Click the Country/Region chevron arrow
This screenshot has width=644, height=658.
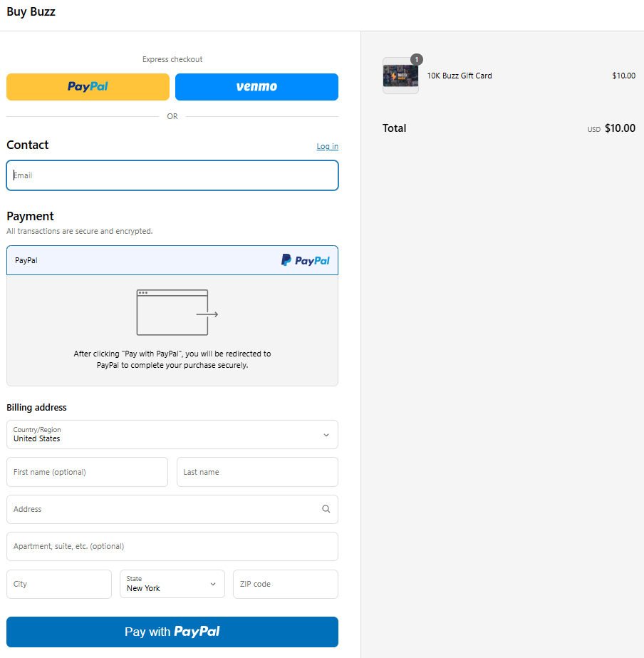[326, 435]
